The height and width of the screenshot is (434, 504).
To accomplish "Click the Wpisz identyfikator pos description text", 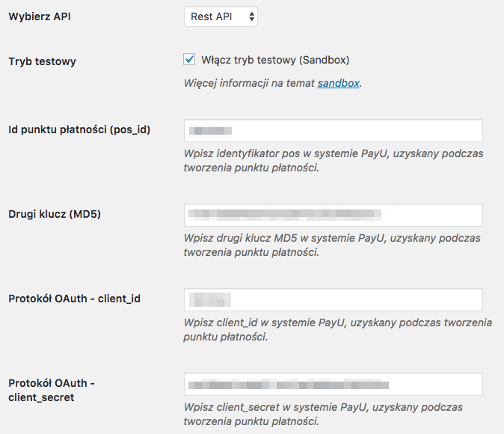I will coord(334,161).
